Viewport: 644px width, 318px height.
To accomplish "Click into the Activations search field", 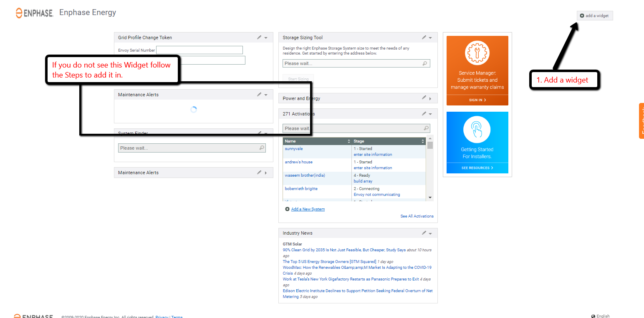I will [x=356, y=128].
